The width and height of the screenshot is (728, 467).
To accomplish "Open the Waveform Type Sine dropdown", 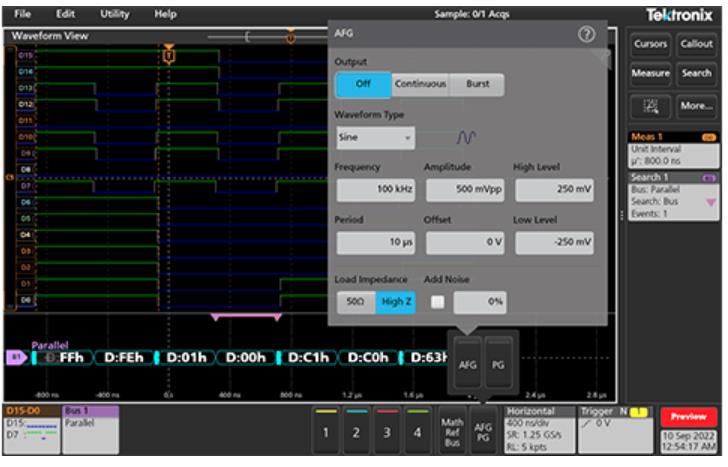I will 375,138.
